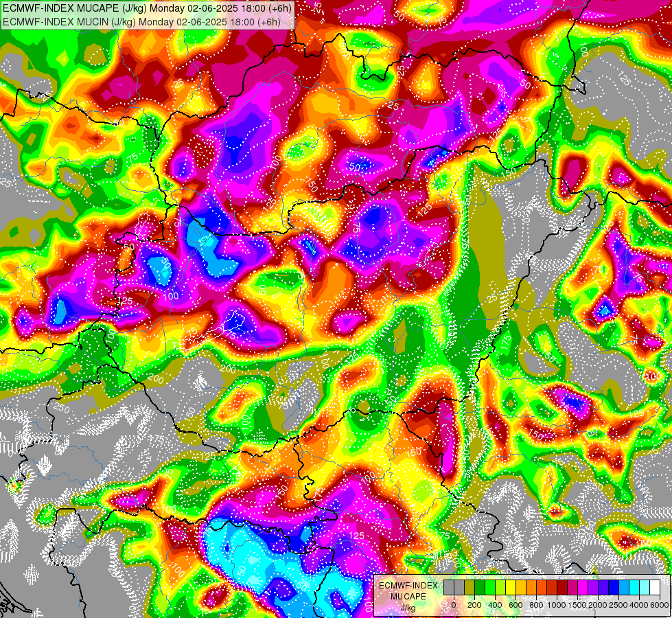Viewport: 672px width, 618px height.
Task: Click the violet purple legend swatch
Action: tap(592, 587)
